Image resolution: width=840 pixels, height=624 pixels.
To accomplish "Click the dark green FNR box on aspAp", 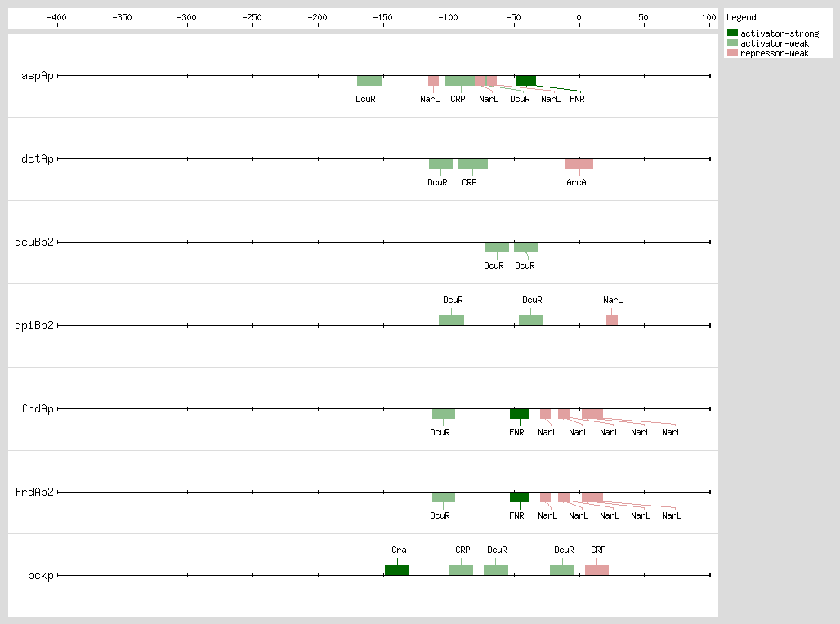I will [x=526, y=81].
